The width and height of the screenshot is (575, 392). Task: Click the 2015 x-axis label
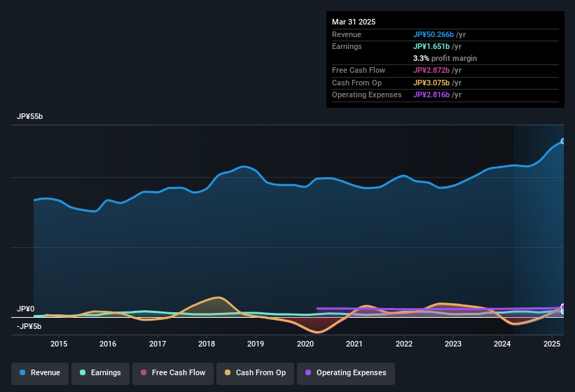pos(59,344)
